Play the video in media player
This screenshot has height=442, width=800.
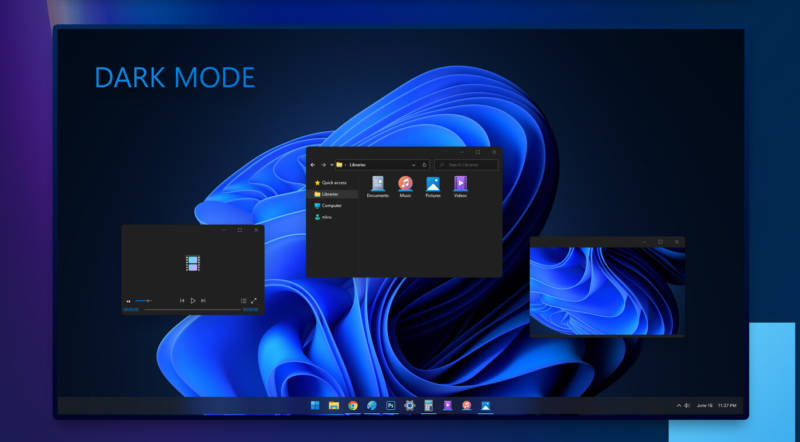(x=192, y=301)
